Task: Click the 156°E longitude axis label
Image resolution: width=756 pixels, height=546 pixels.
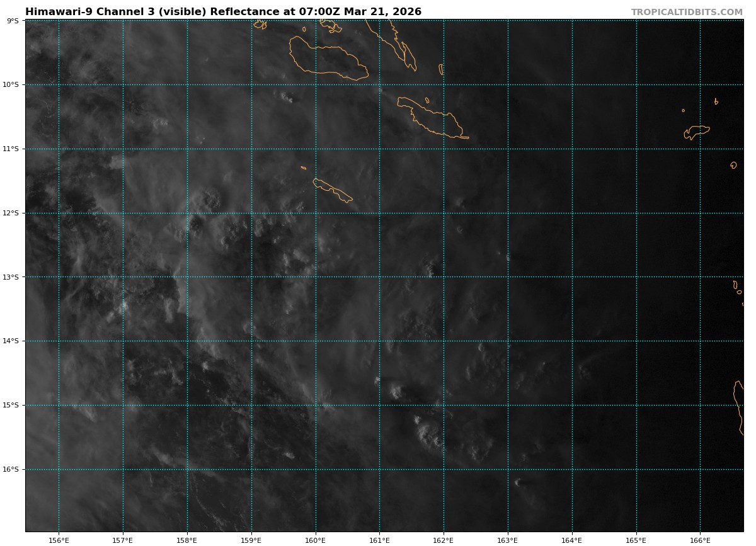Action: click(x=59, y=540)
